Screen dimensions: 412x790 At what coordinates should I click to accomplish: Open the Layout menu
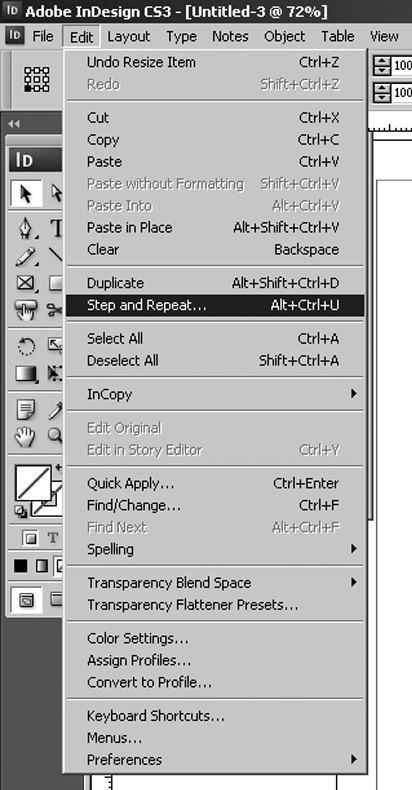coord(128,37)
